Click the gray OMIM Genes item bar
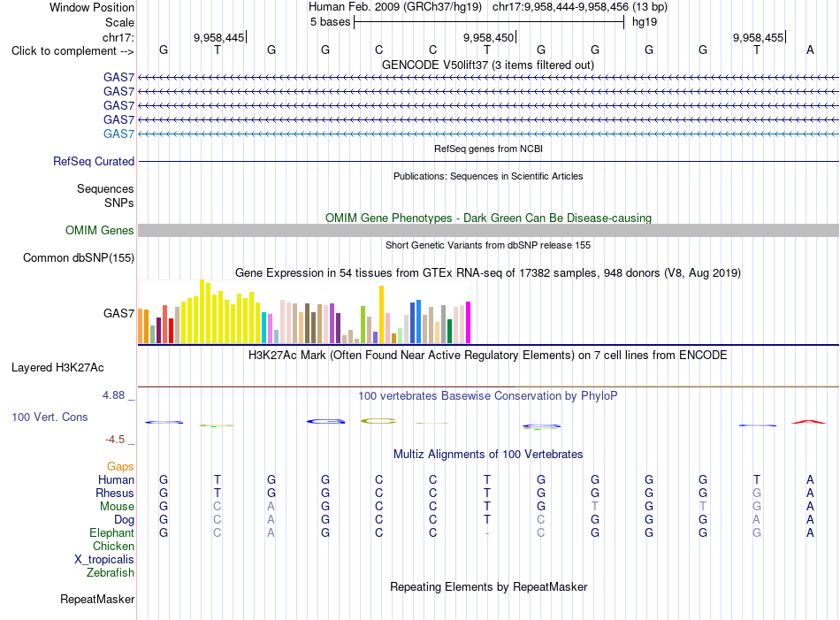This screenshot has width=840, height=620. pyautogui.click(x=488, y=231)
